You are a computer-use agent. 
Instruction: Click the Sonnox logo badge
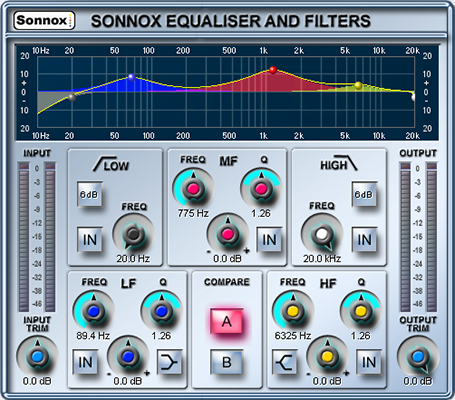pos(44,21)
